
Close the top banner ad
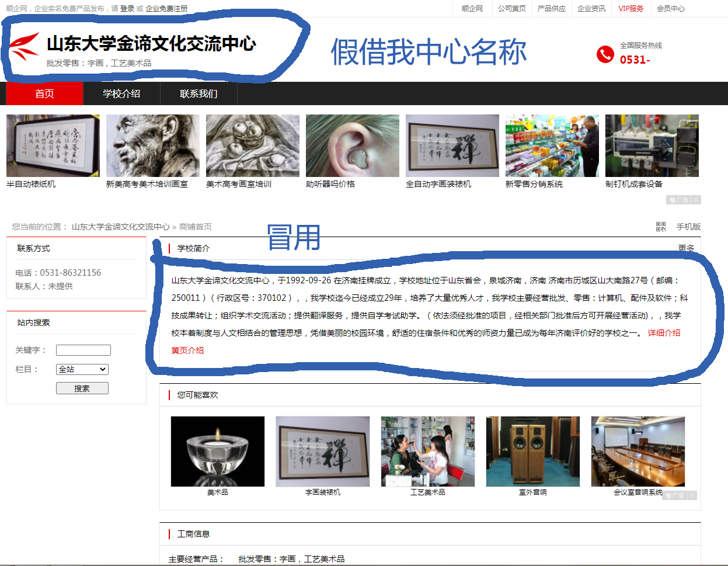(x=696, y=200)
